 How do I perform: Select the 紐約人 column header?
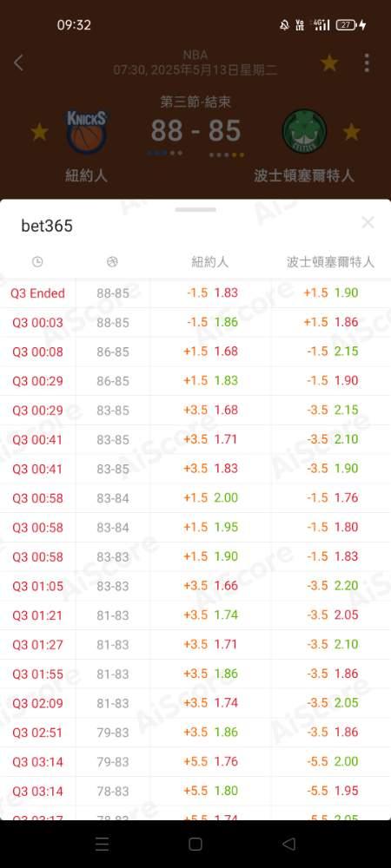click(210, 262)
